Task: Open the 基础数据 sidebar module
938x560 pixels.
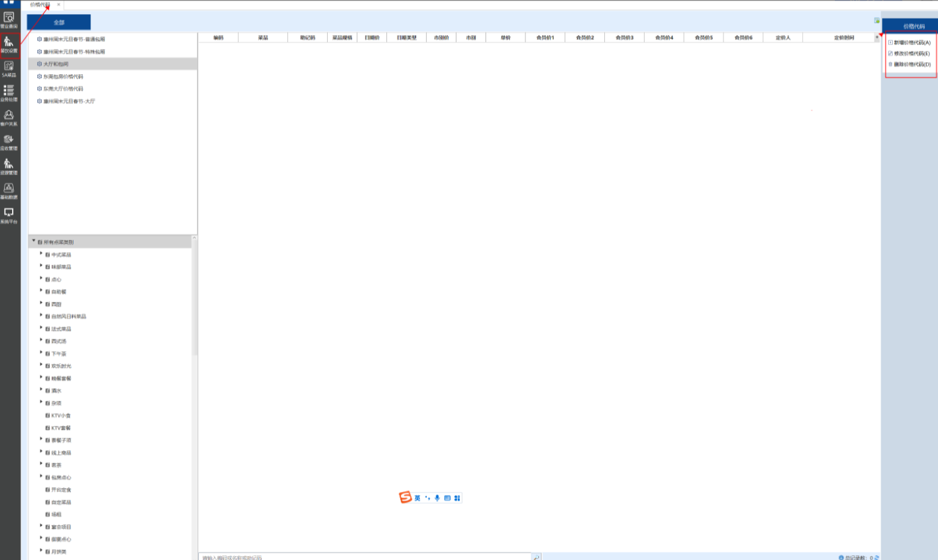Action: [9, 191]
